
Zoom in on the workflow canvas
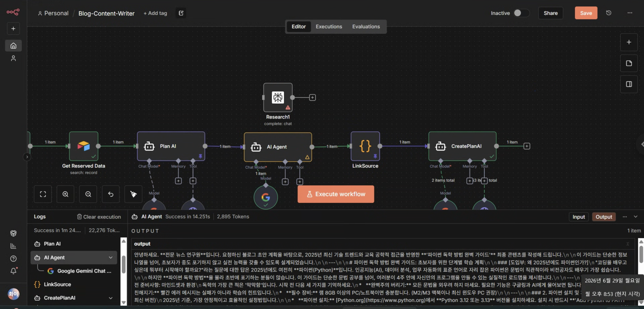click(65, 194)
